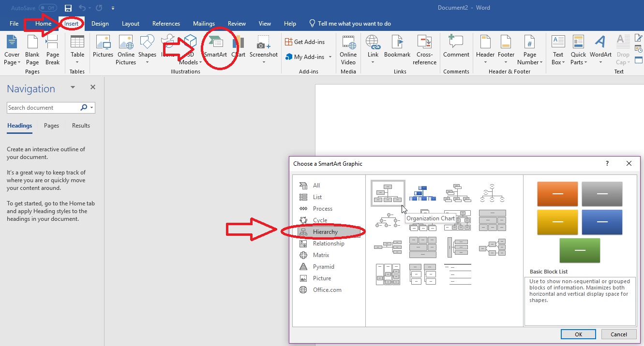Choose the Organization Chart layout thumbnail
This screenshot has width=644, height=346.
click(x=388, y=193)
